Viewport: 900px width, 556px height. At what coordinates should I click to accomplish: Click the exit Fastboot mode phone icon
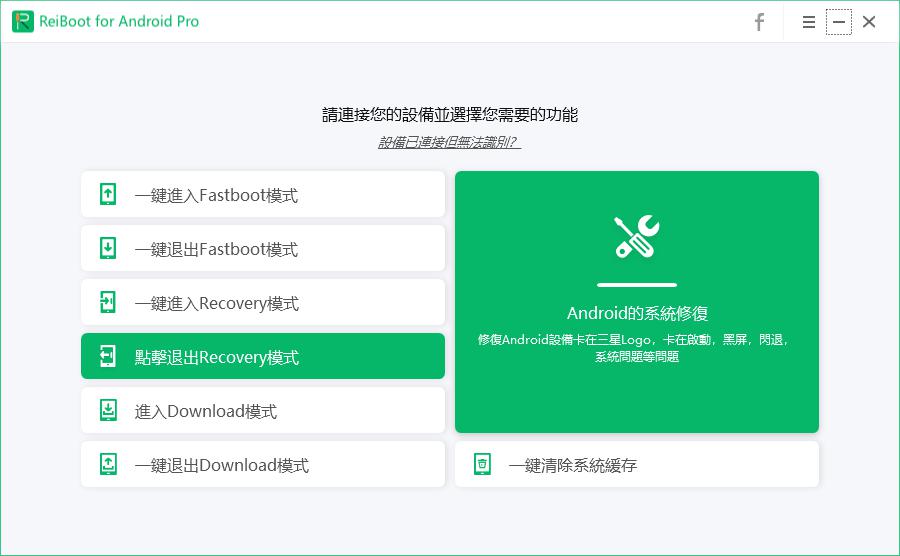pos(108,249)
